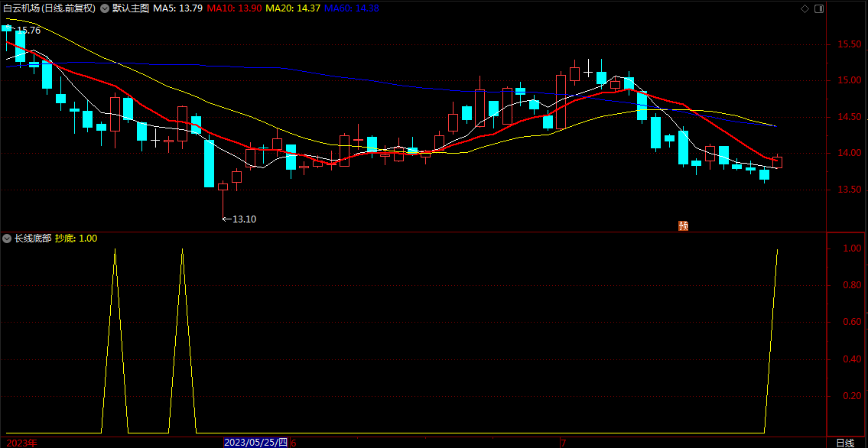Expand the 长线底部 indicator dropdown arrow
The width and height of the screenshot is (868, 448).
pos(7,239)
